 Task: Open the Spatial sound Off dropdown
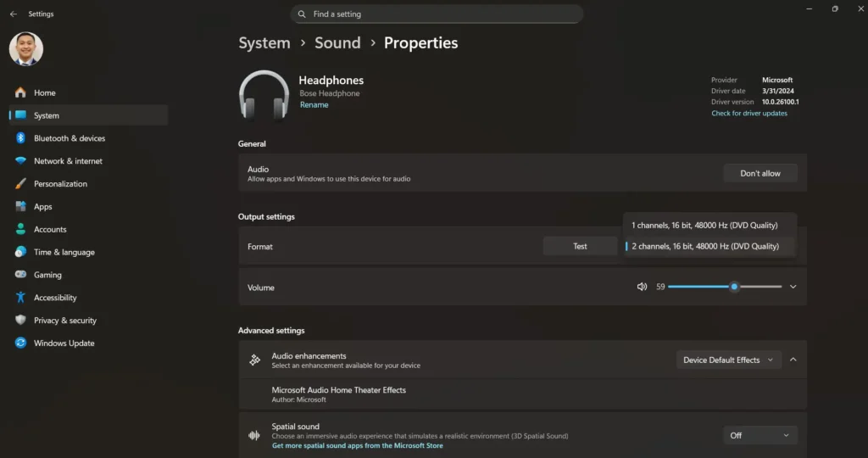(x=759, y=435)
